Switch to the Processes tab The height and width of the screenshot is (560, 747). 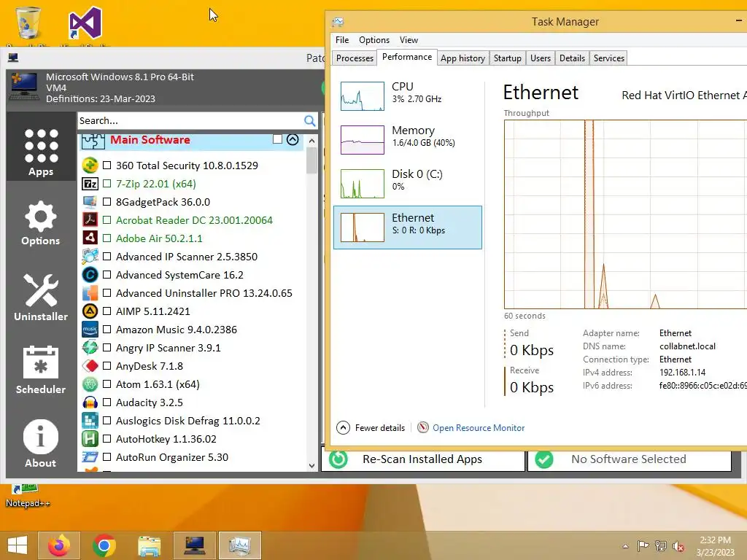click(355, 58)
